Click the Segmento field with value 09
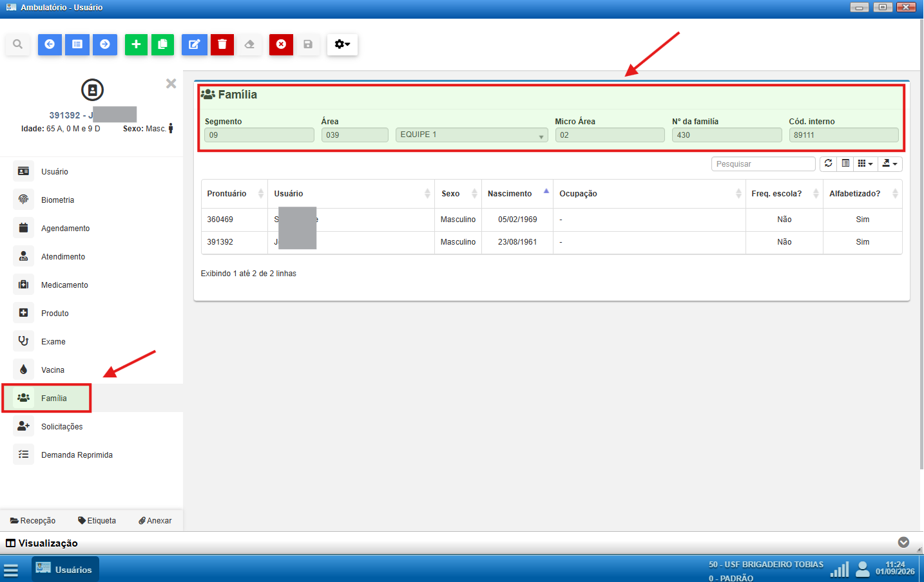The image size is (924, 582). pyautogui.click(x=259, y=135)
